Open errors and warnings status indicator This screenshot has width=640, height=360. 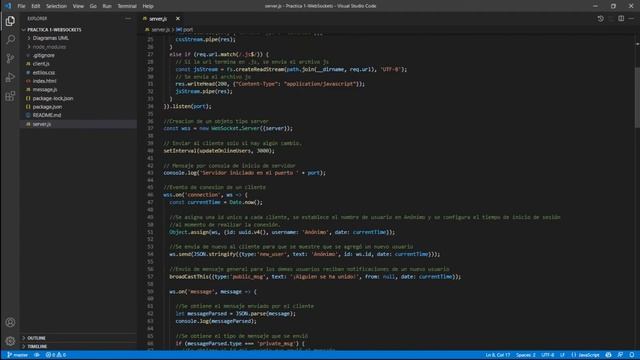[x=56, y=355]
